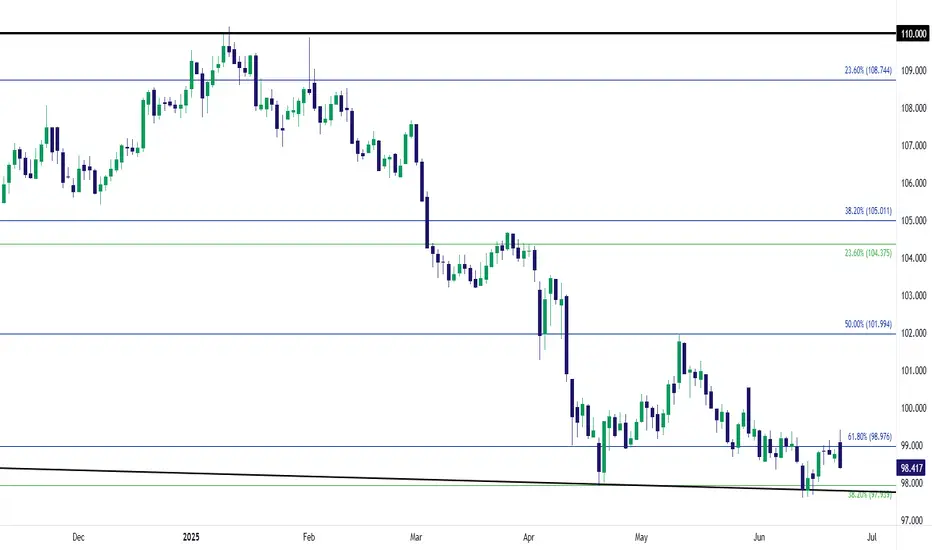Click the green 23.60% (104.375) label

pyautogui.click(x=868, y=253)
